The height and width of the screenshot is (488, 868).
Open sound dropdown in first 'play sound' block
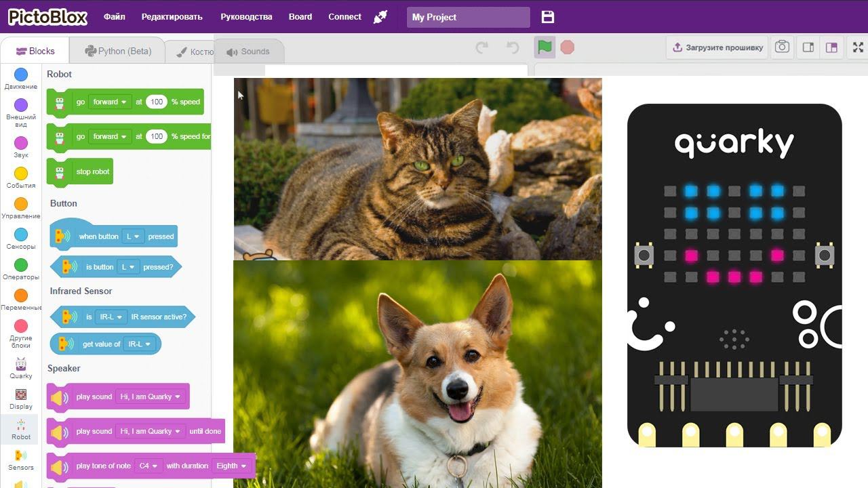coord(151,397)
